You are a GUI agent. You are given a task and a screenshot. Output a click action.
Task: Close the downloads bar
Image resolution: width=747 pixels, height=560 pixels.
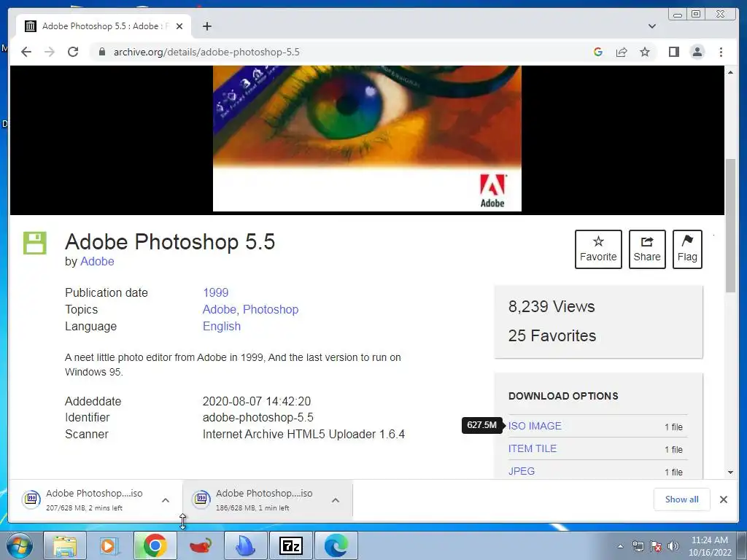(724, 499)
